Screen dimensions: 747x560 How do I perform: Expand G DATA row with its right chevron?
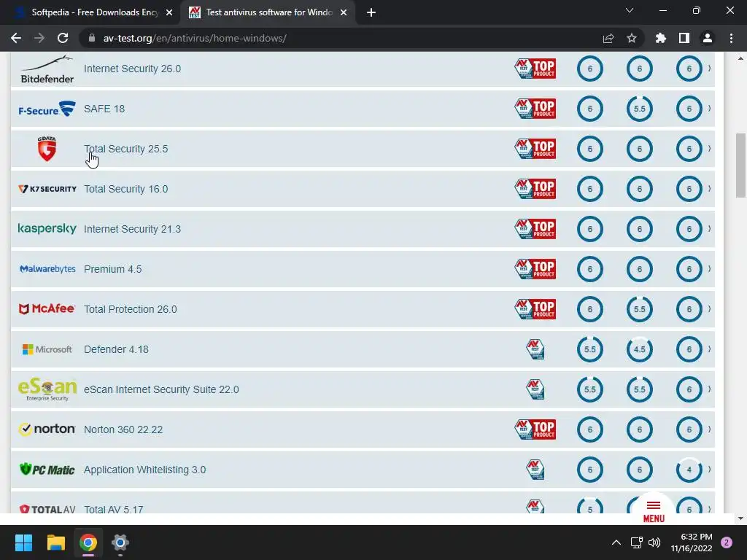pyautogui.click(x=709, y=149)
